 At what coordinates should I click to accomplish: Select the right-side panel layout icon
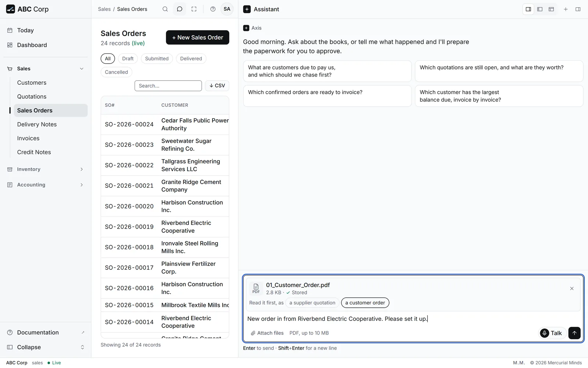528,9
